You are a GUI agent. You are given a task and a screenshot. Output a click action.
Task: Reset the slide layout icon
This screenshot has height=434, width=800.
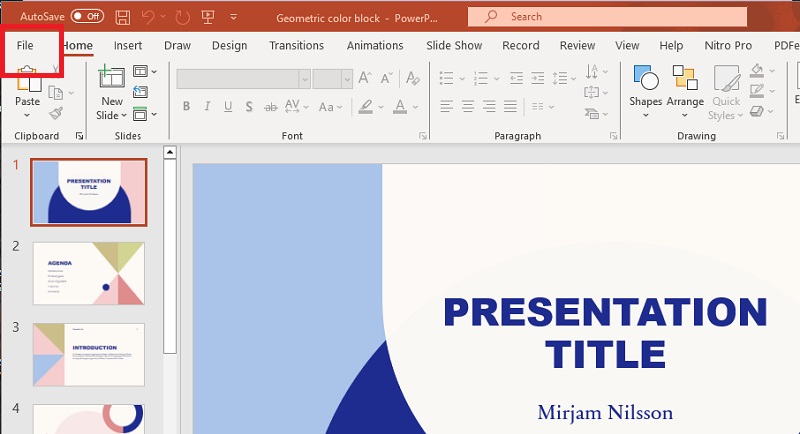tap(140, 92)
